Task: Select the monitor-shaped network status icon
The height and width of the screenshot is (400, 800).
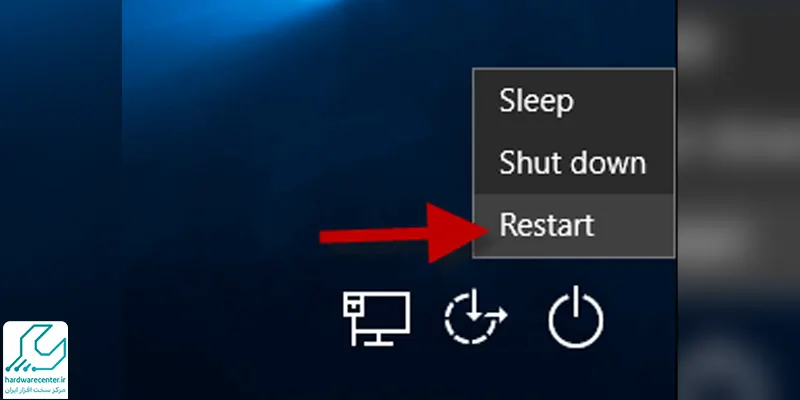Action: 377,318
